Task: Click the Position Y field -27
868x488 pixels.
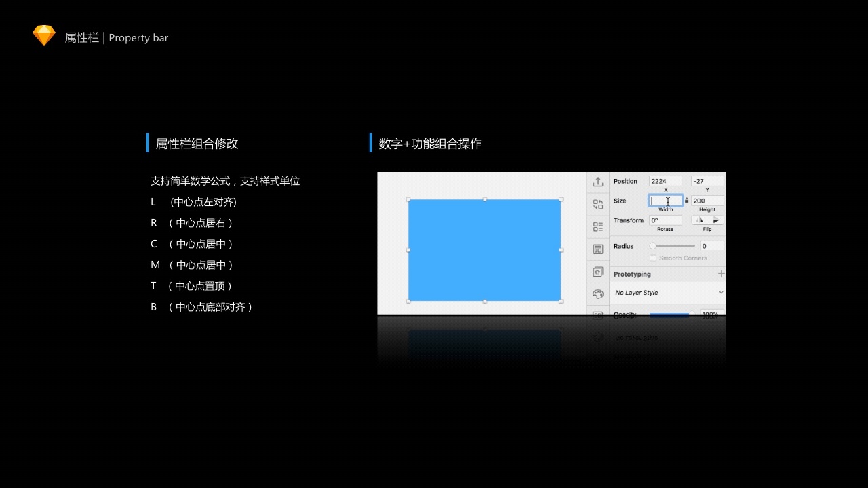Action: pyautogui.click(x=707, y=181)
